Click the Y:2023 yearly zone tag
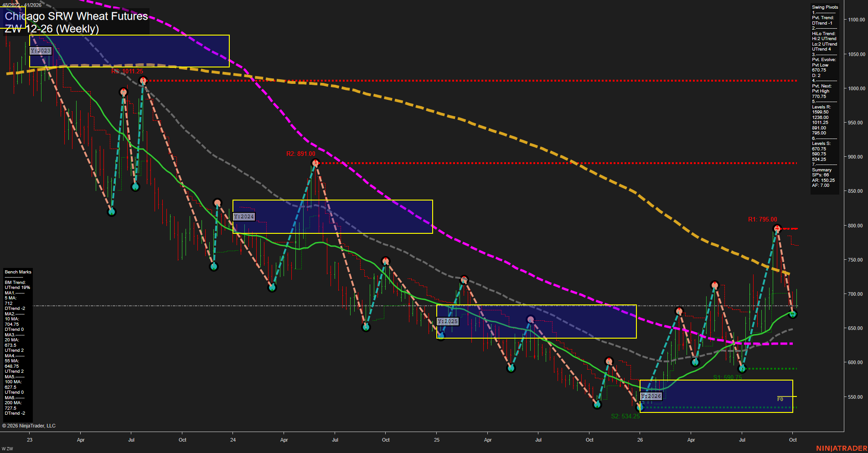868x453 pixels. coord(41,51)
